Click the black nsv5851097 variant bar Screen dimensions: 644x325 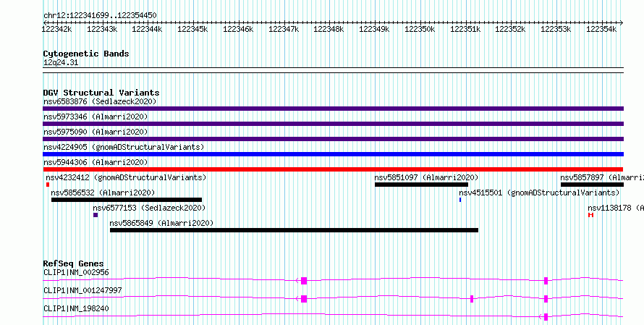coord(421,185)
